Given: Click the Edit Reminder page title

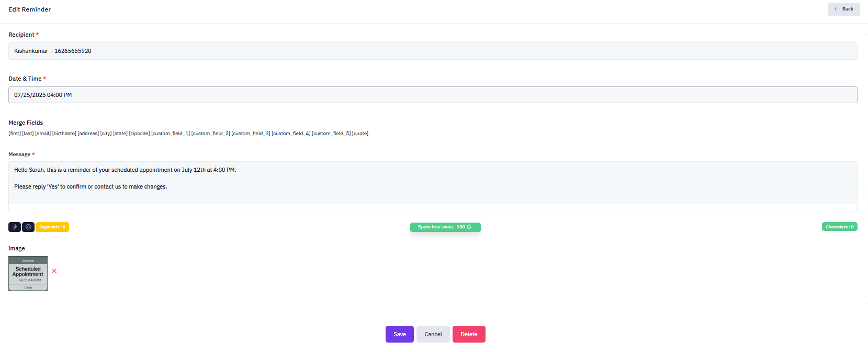Looking at the screenshot, I should point(30,9).
